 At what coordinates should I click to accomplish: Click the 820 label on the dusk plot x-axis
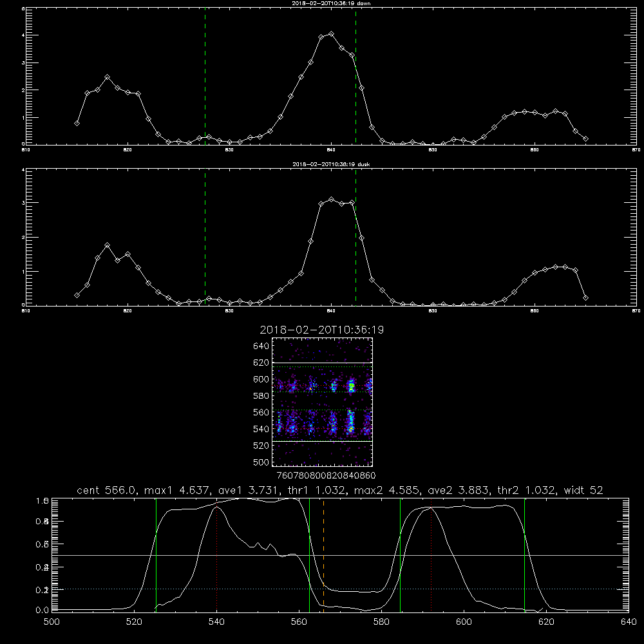click(x=128, y=311)
